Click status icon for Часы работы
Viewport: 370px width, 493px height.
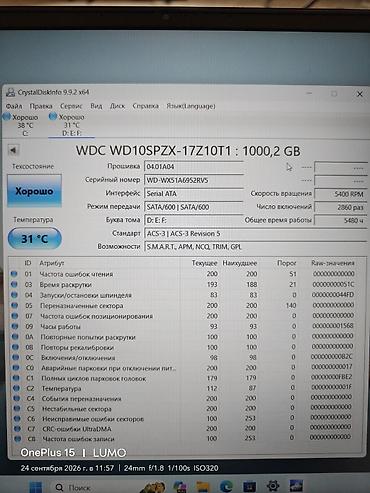[x=15, y=326]
